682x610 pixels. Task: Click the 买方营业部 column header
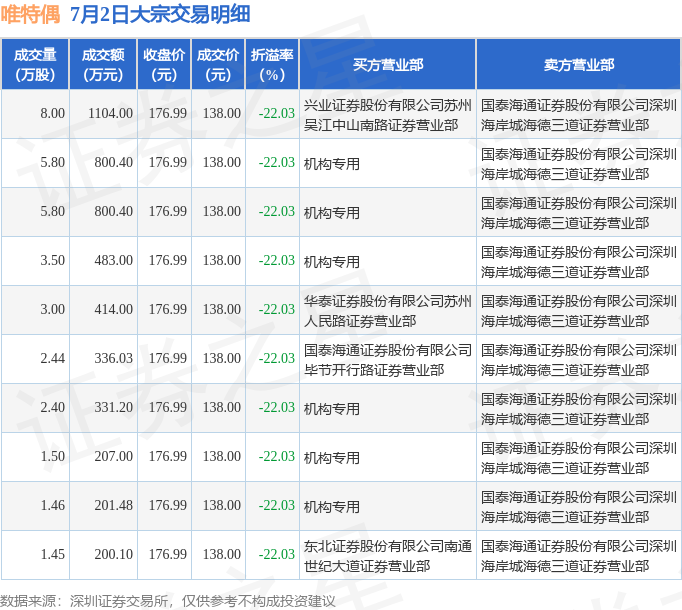388,64
